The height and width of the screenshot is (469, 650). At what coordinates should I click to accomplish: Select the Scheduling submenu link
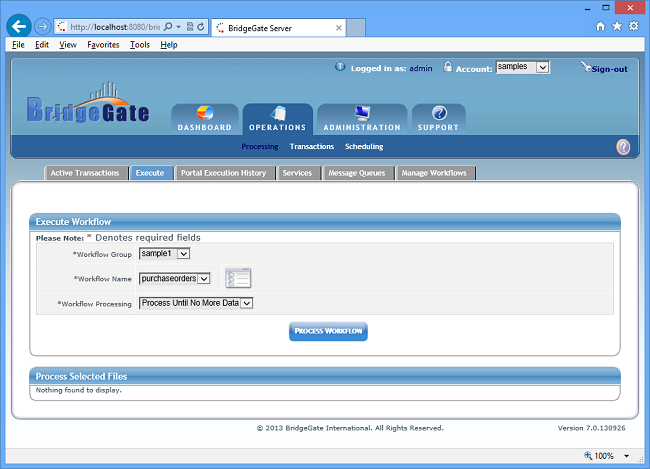point(364,146)
